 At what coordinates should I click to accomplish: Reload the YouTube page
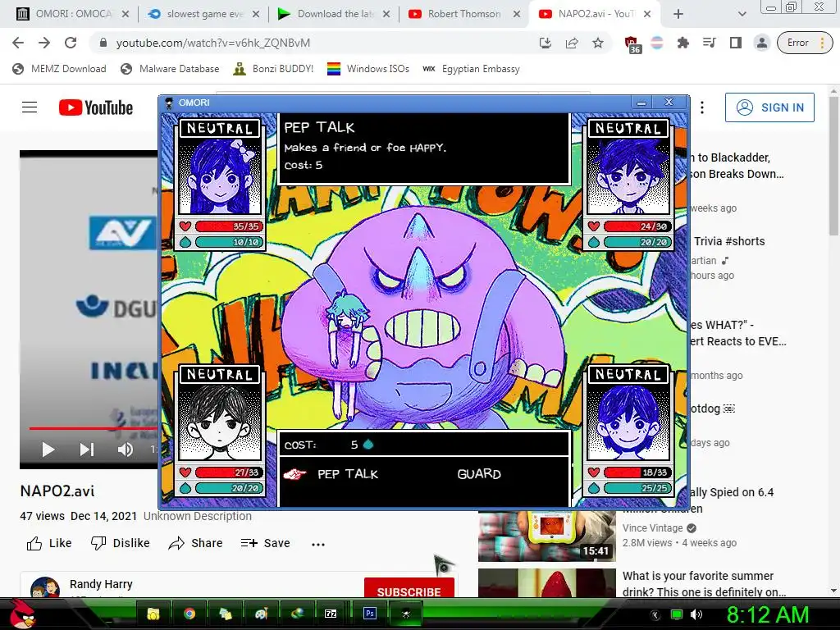tap(71, 43)
